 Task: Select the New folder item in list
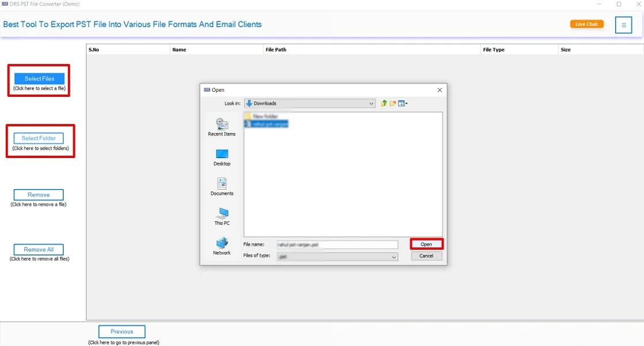point(262,116)
